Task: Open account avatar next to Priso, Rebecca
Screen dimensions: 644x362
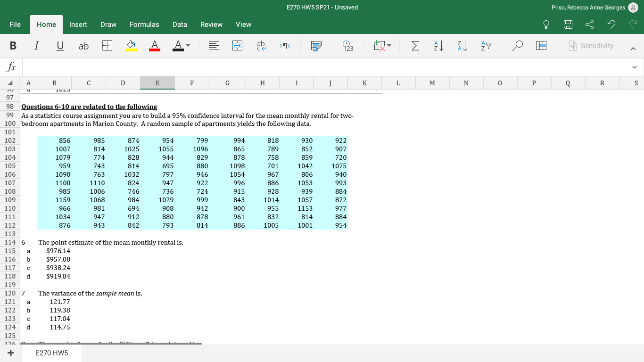Action: (633, 8)
